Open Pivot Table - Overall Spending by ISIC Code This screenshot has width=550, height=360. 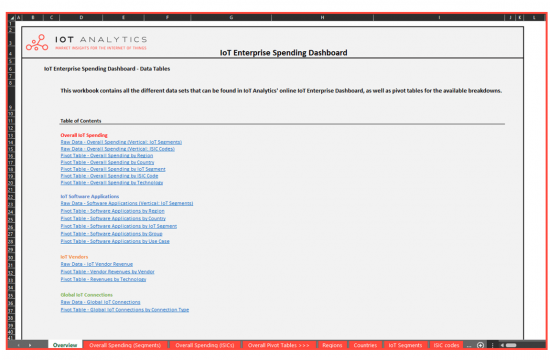(109, 176)
